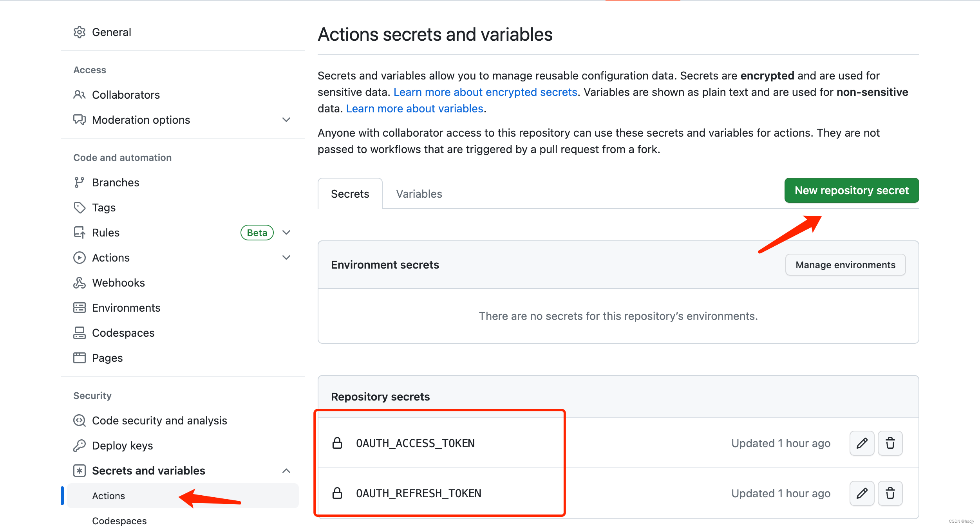Open Code security and analysis settings
980x527 pixels.
click(x=160, y=421)
